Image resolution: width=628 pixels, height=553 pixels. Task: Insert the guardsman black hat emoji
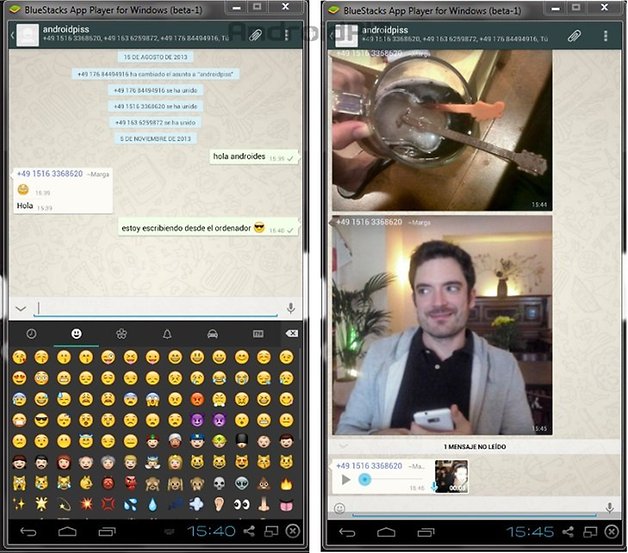pyautogui.click(x=242, y=441)
